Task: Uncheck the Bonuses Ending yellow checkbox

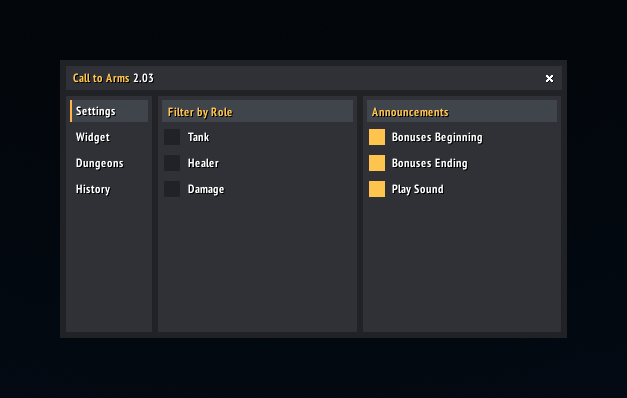Action: pyautogui.click(x=377, y=163)
